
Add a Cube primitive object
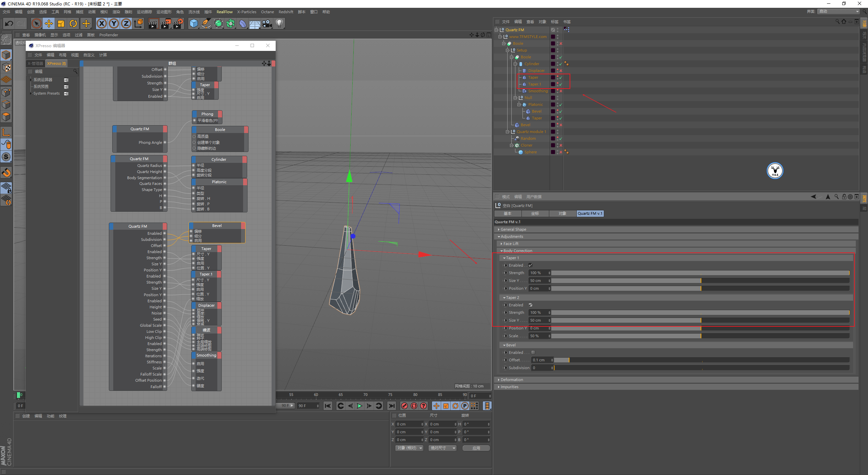click(194, 23)
